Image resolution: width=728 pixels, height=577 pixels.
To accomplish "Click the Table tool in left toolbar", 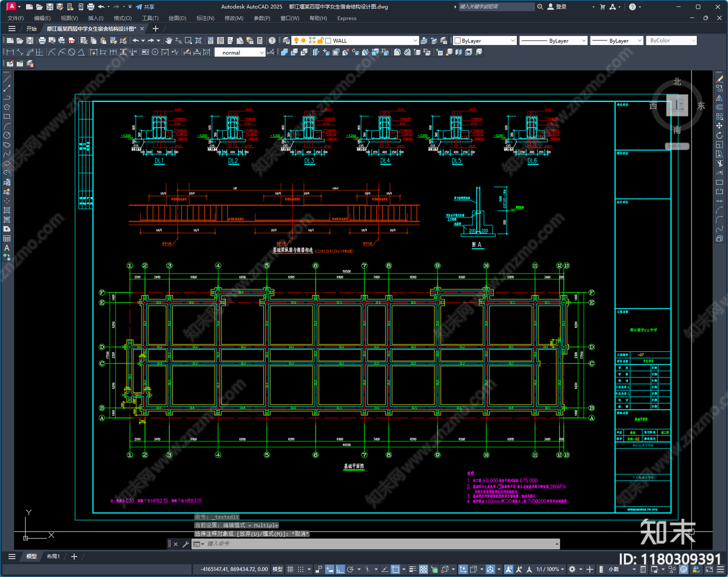I will click(7, 238).
